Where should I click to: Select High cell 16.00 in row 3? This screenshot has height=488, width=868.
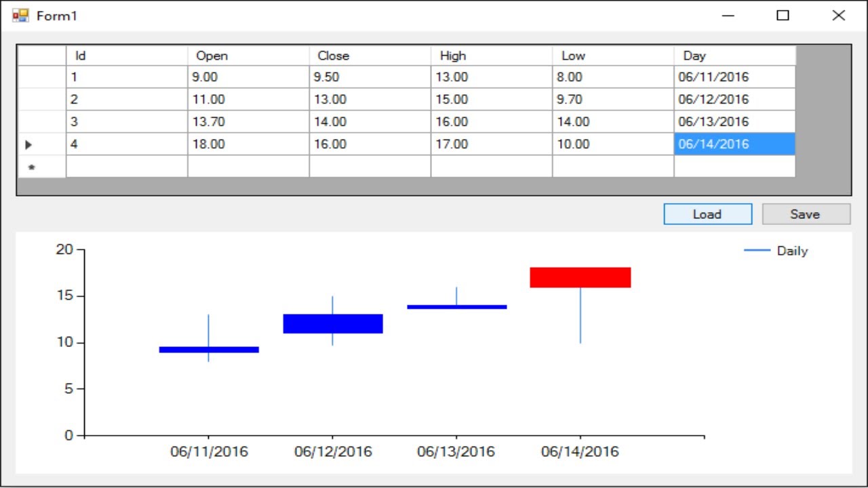point(492,122)
